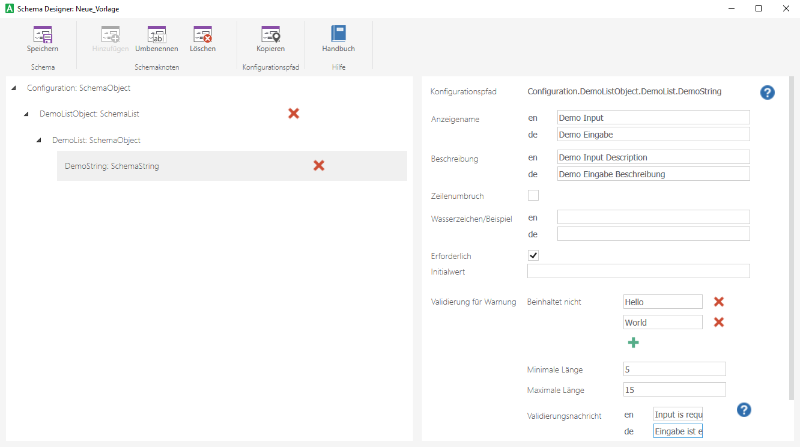
Task: Uncheck the Erforderlich checkbox
Action: (533, 256)
